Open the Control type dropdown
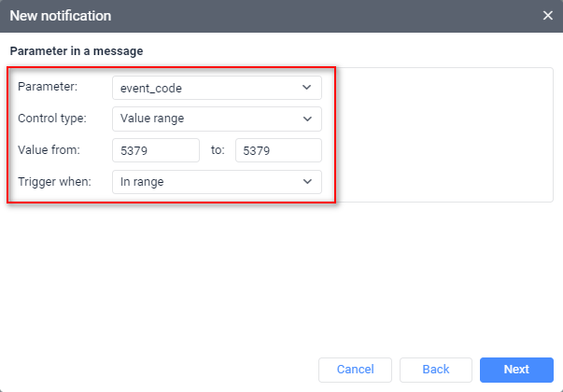The image size is (563, 392). click(x=205, y=119)
